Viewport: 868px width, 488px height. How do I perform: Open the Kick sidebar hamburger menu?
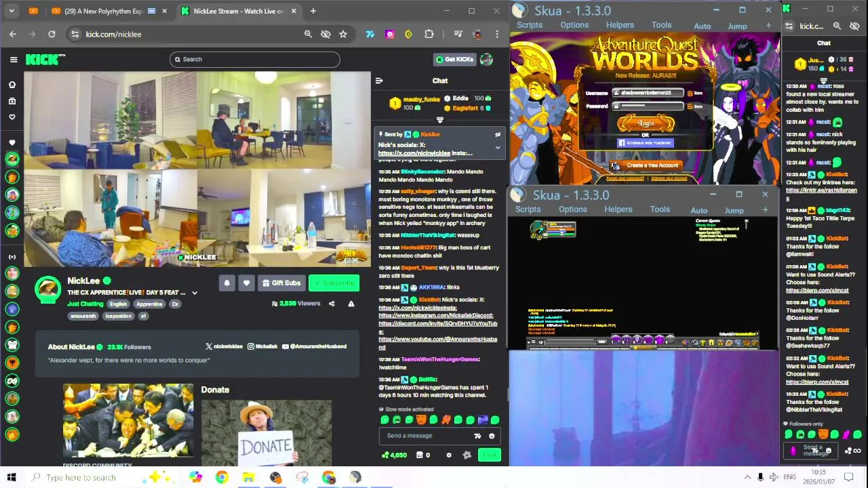[x=13, y=60]
